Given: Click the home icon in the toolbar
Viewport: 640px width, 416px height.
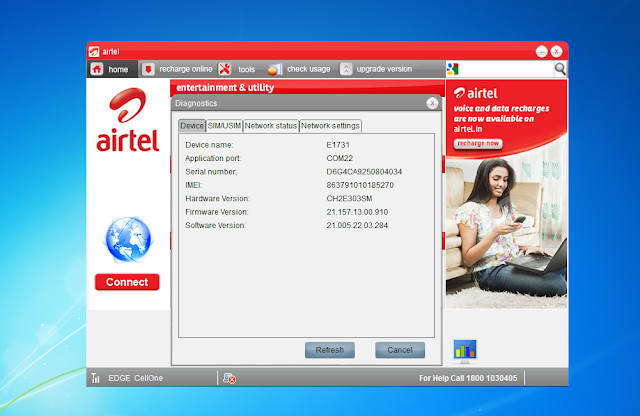Looking at the screenshot, I should coord(97,69).
